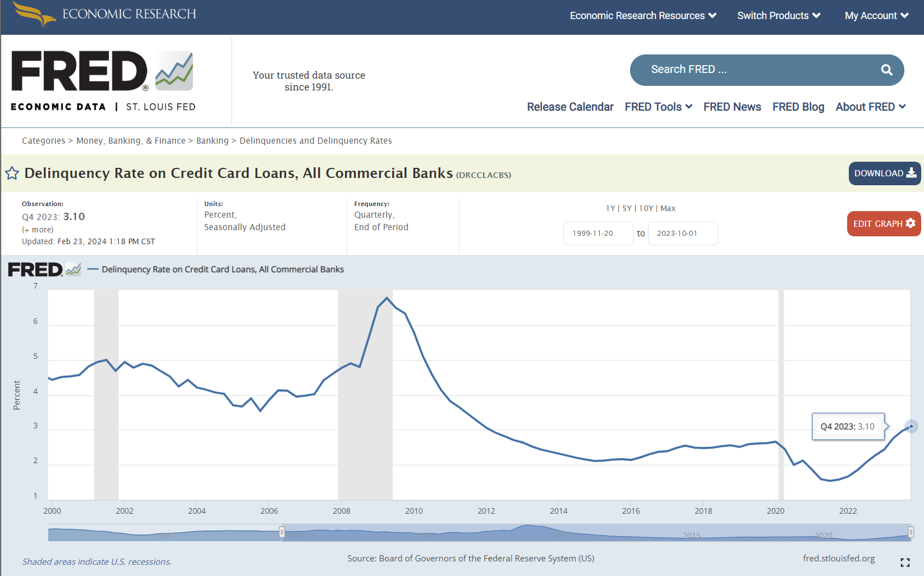This screenshot has width=924, height=576.
Task: Open Categories breadcrumb link
Action: click(x=44, y=141)
